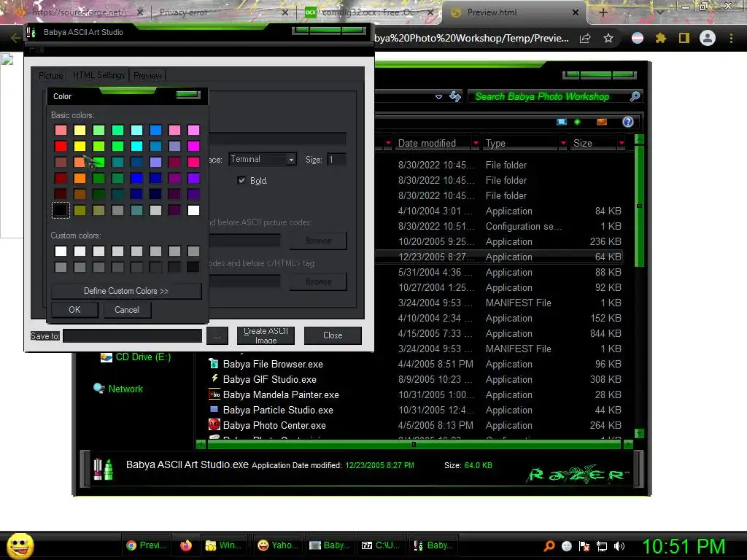
Task: Click the Babya ASCII Art Studio title icon
Action: (x=31, y=32)
